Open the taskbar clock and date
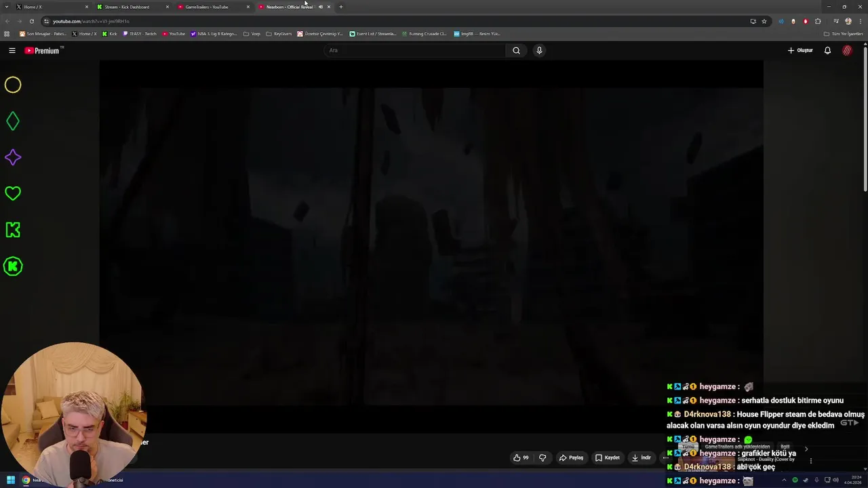 [x=853, y=480]
